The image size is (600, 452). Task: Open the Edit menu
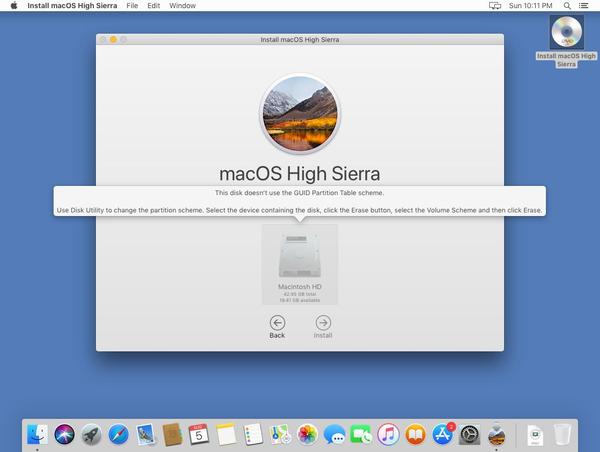pos(153,6)
